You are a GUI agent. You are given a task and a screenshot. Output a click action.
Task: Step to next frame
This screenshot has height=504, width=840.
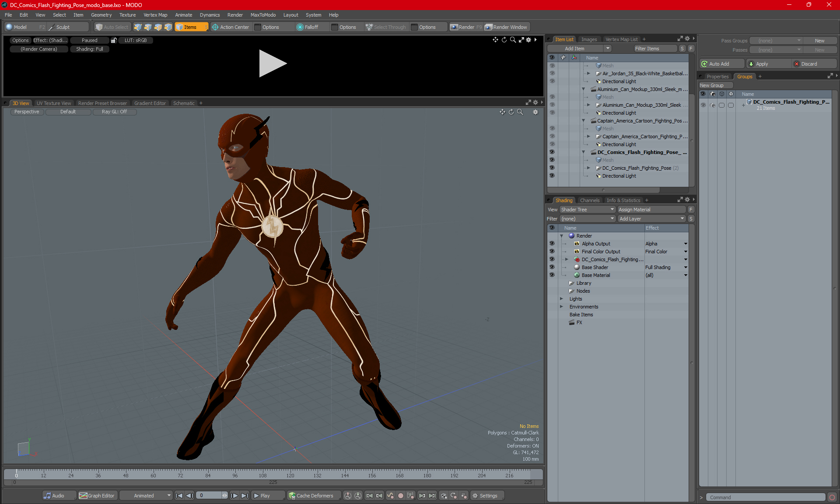[x=234, y=496]
